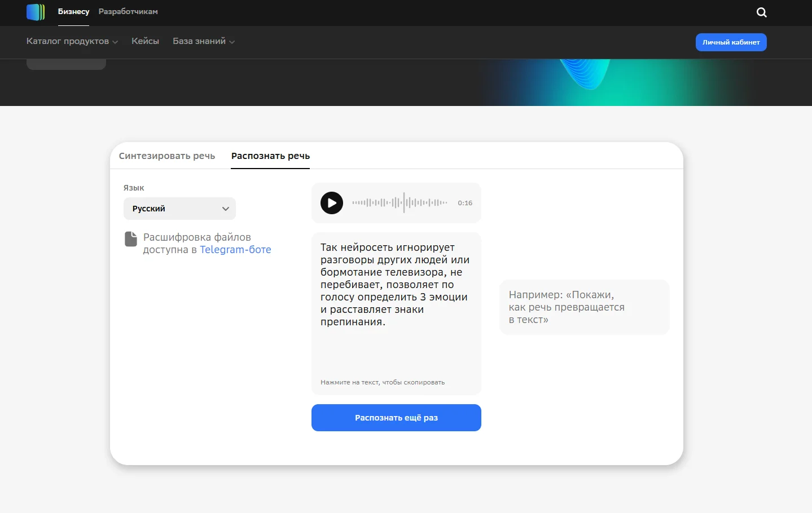Click the 0:16 audio duration label
The height and width of the screenshot is (513, 812).
(x=465, y=203)
